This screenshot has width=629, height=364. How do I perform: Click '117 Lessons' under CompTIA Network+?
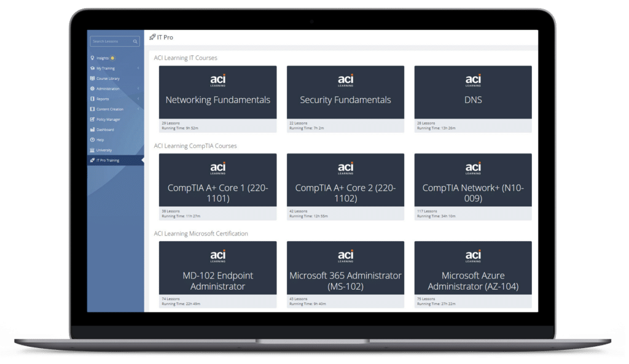[x=427, y=211]
